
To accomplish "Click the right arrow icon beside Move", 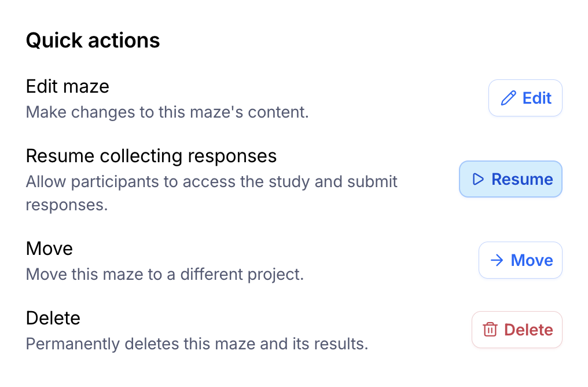I will click(497, 261).
